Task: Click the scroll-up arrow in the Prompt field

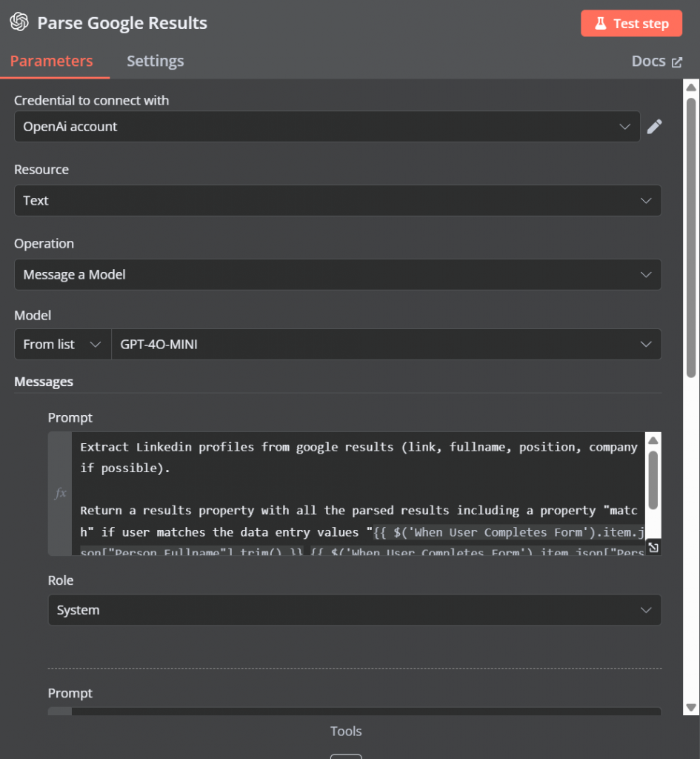Action: (653, 440)
